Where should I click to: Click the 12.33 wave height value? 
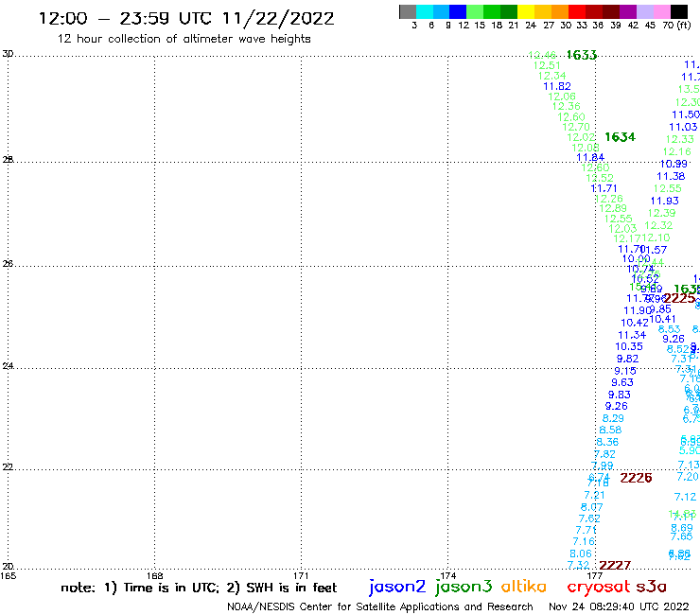tap(679, 139)
